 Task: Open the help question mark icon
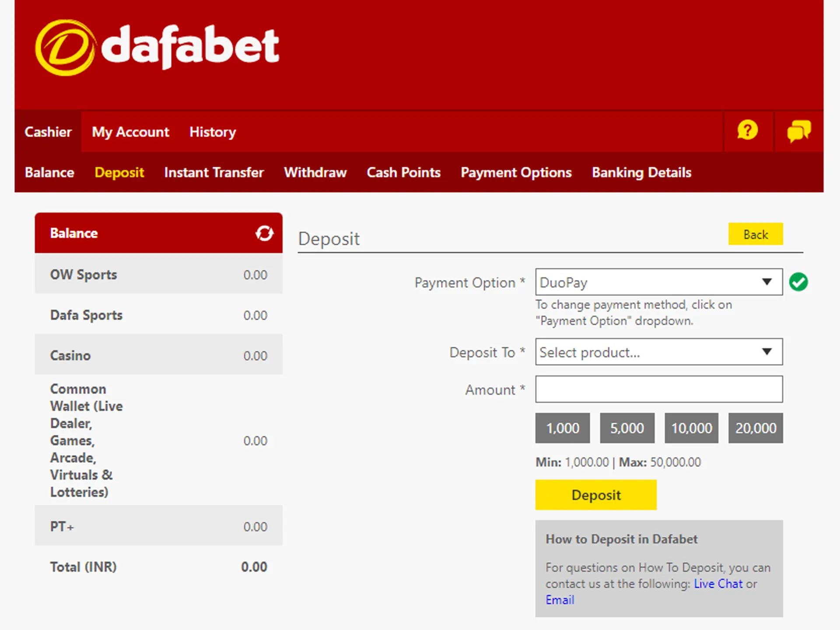click(748, 130)
